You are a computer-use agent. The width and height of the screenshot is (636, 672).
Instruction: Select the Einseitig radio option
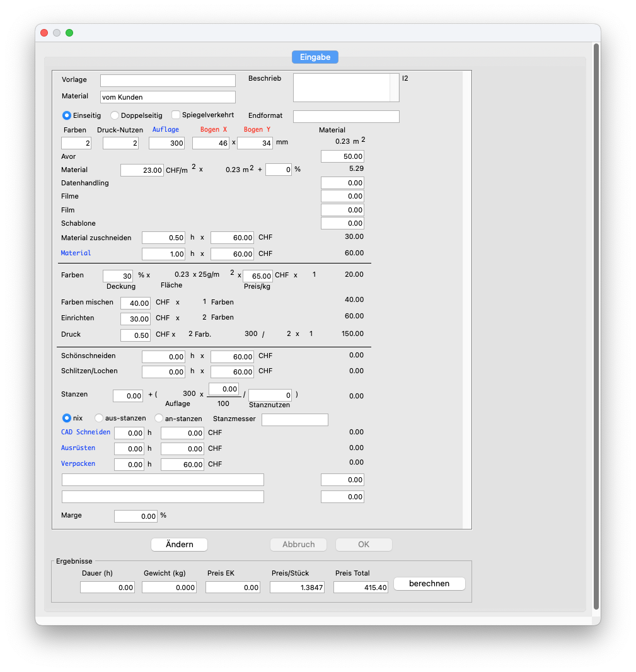(x=66, y=115)
